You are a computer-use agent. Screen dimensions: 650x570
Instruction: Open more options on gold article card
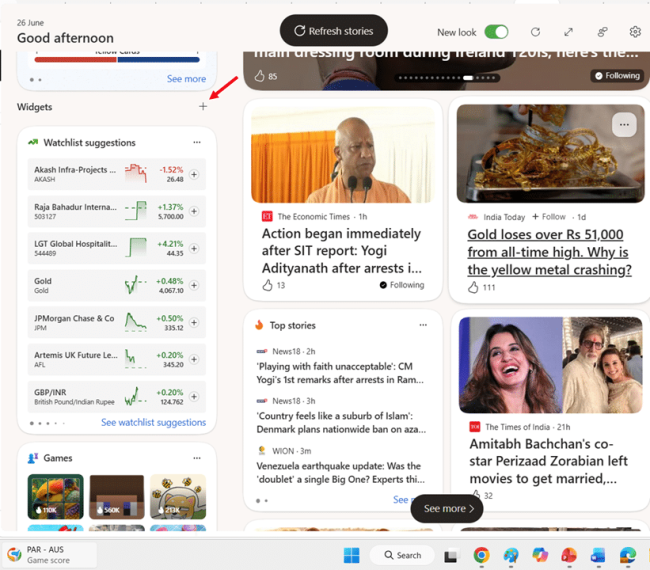(624, 124)
